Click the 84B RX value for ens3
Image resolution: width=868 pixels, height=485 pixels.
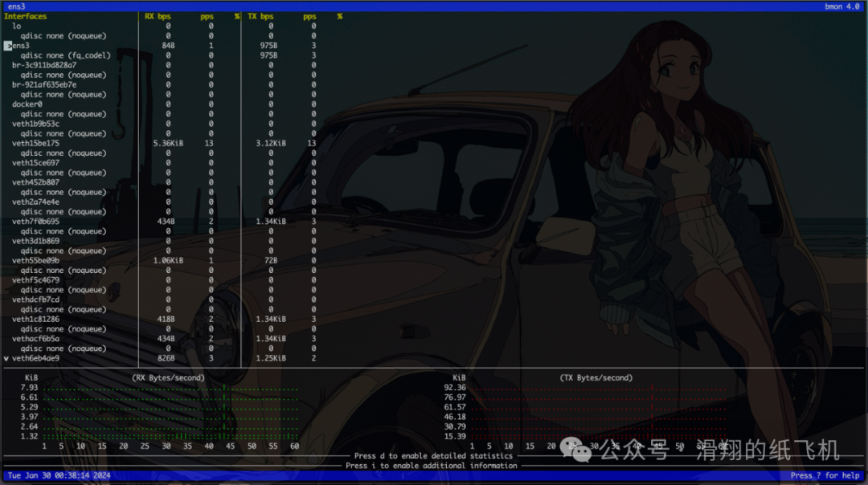[x=168, y=45]
